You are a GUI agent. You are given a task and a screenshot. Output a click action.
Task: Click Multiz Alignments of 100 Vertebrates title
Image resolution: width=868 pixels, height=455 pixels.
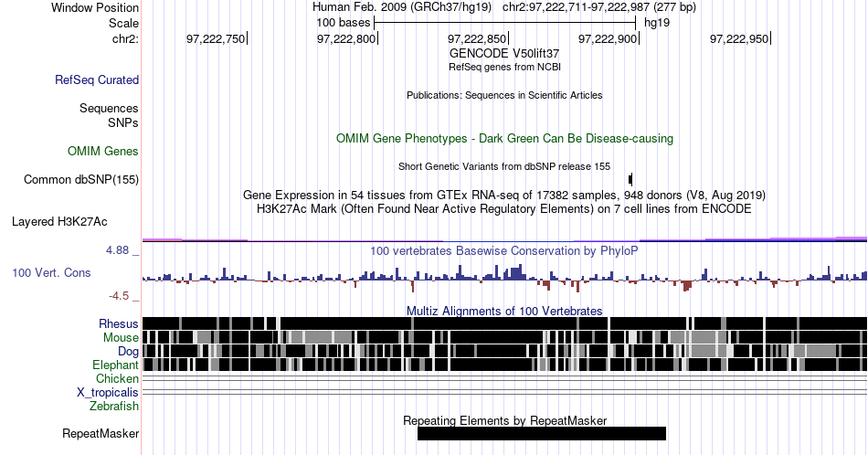[x=504, y=311]
